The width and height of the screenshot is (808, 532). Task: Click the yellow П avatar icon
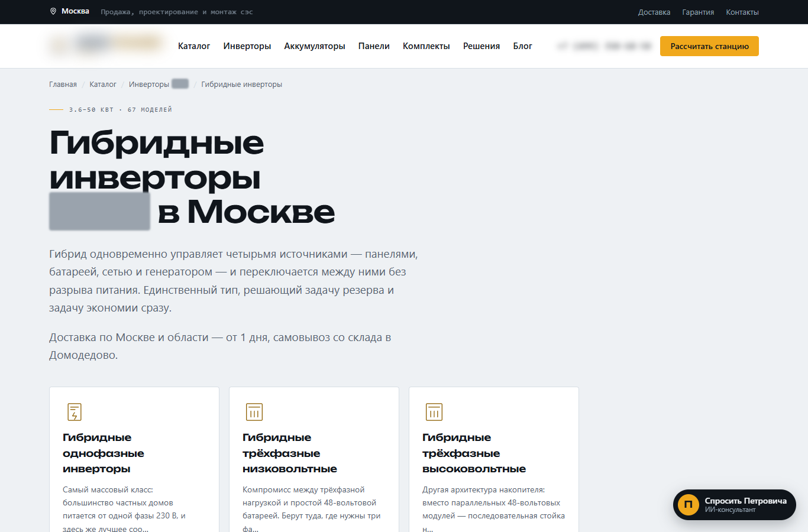click(689, 505)
